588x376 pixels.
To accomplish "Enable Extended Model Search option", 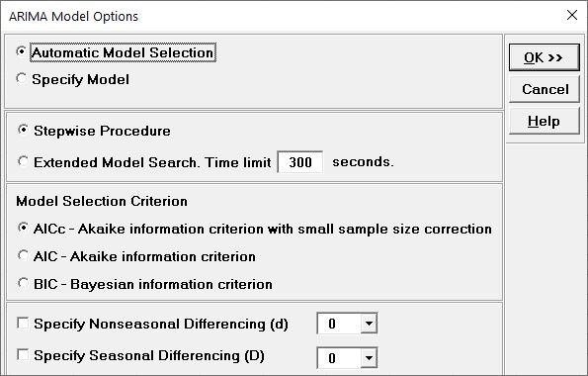I will (24, 162).
